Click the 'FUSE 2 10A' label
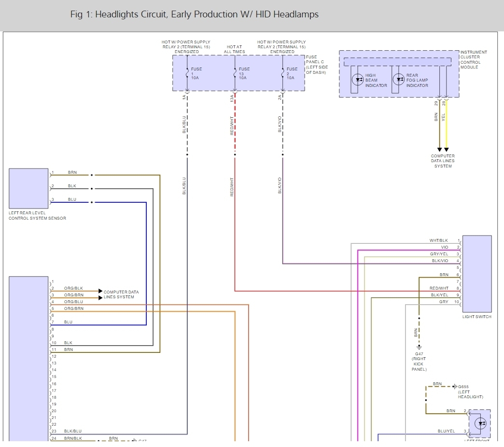The image size is (504, 447). 292,73
